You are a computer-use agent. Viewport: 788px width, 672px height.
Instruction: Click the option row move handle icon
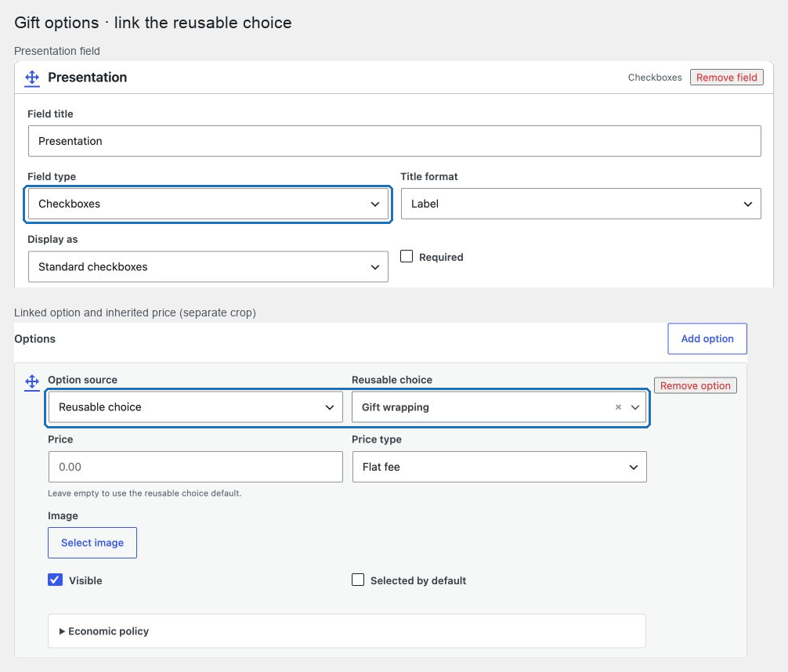pyautogui.click(x=32, y=382)
